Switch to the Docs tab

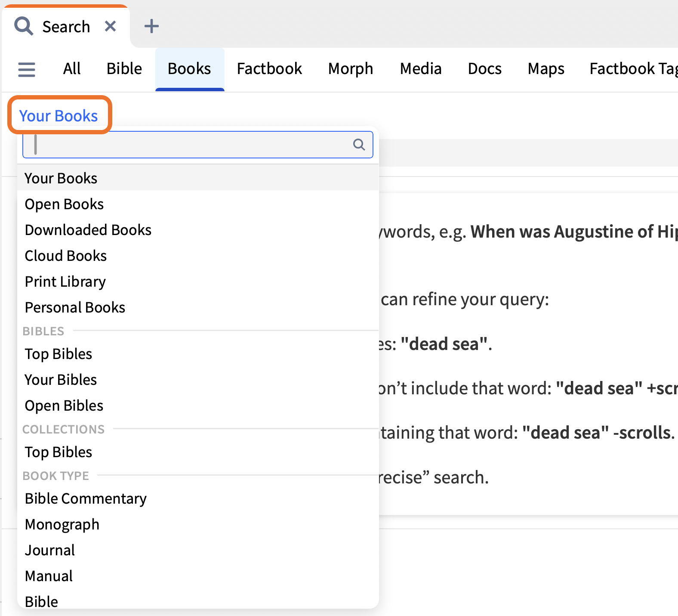tap(485, 69)
